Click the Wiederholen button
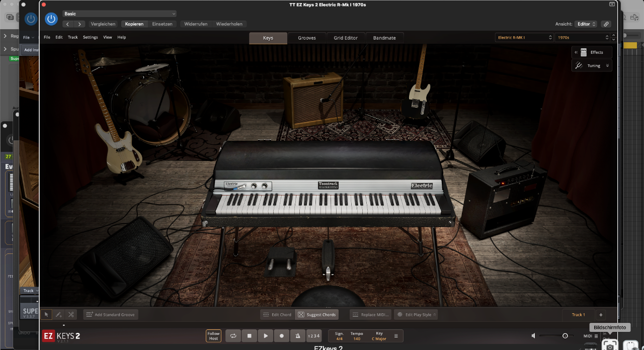 click(229, 24)
